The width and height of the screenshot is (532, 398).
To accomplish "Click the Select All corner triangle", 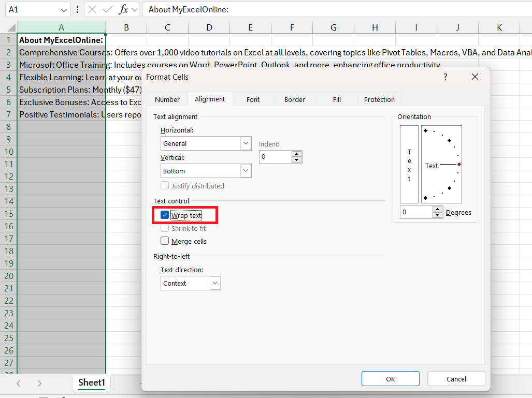I will [11, 27].
